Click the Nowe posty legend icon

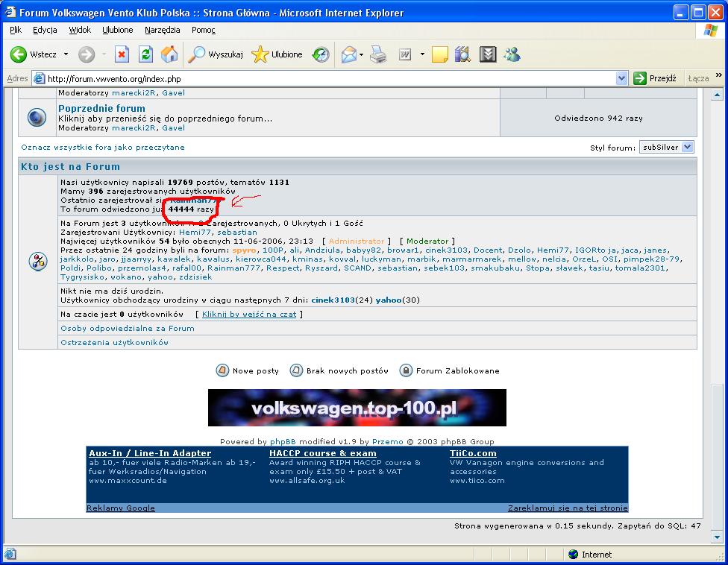tap(222, 370)
